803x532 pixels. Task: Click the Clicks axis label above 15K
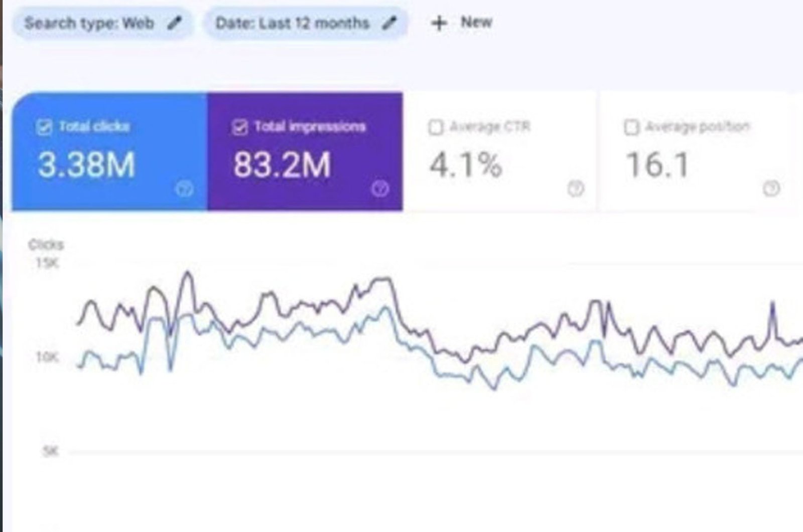coord(46,245)
